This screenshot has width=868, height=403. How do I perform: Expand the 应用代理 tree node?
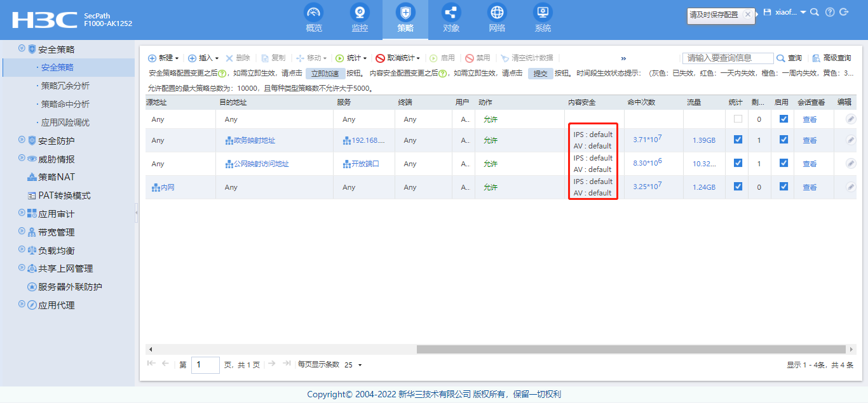click(22, 305)
